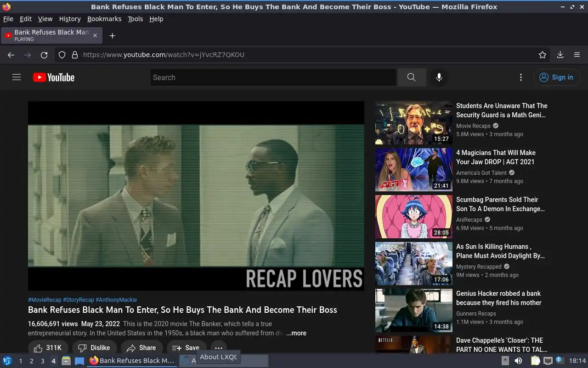
Task: Open Scumbag Parents anime recap thumbnail
Action: pos(414,217)
